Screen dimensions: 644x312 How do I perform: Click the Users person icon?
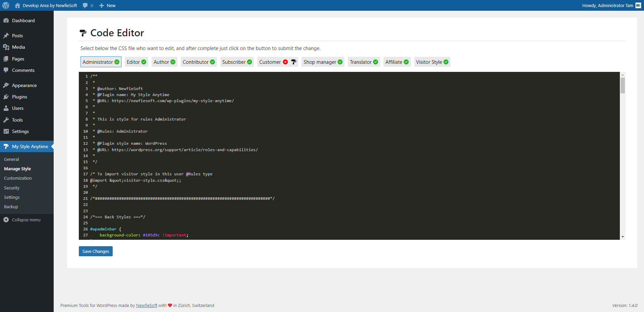coord(6,108)
